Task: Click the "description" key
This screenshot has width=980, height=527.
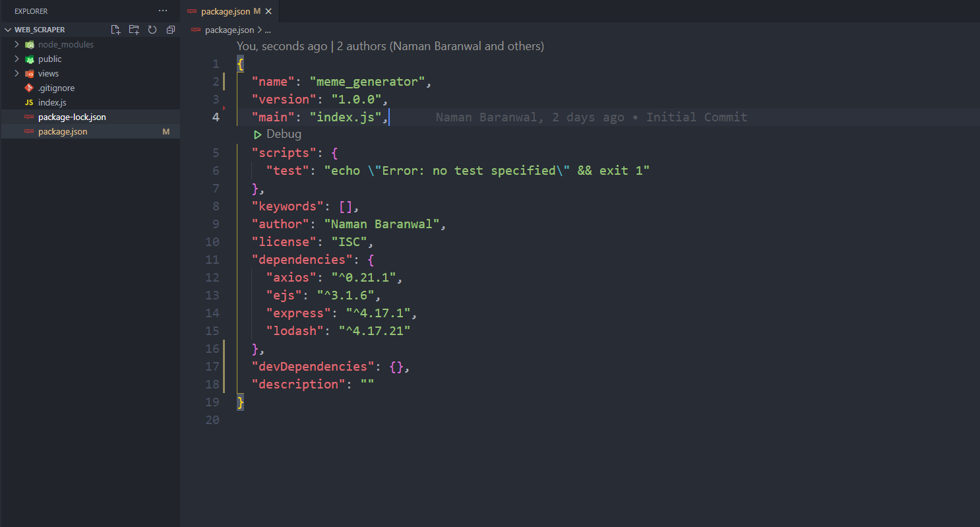Action: (299, 384)
